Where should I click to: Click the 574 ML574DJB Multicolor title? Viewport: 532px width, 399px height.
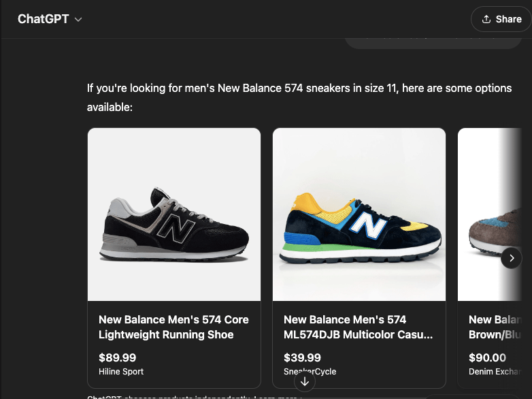pos(358,327)
